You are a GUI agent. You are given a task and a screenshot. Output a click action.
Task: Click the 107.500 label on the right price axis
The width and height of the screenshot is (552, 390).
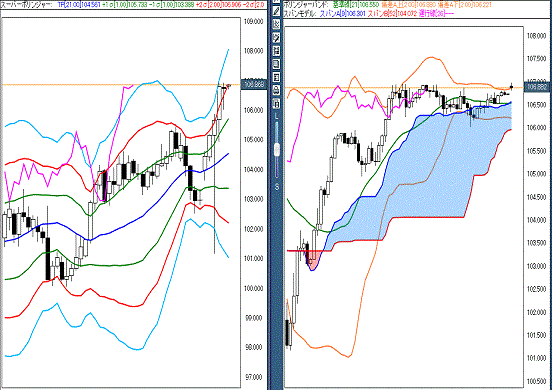[536, 58]
